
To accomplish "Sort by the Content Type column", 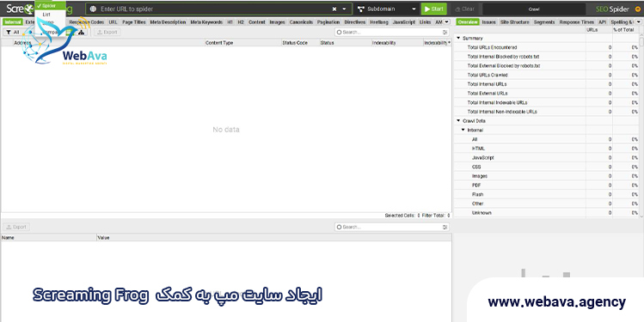I will pos(243,43).
